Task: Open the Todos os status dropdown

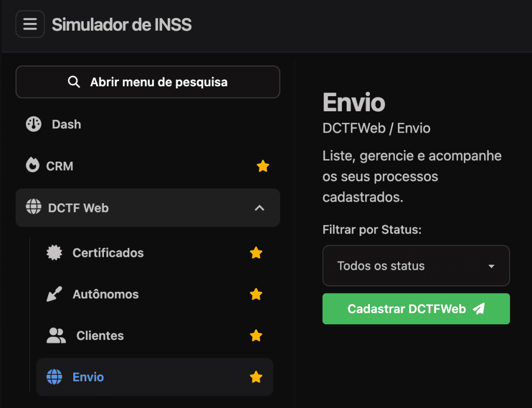Action: 416,266
